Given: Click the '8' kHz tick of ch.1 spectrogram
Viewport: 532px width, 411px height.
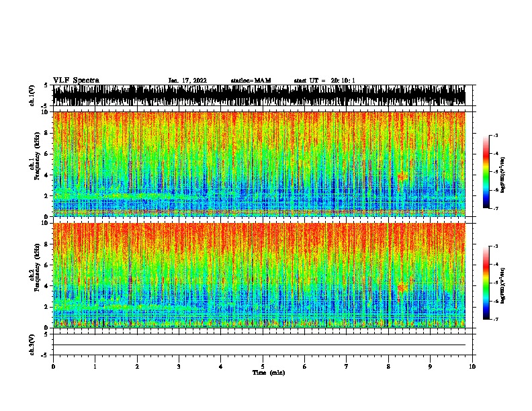Looking at the screenshot, I should (47, 133).
